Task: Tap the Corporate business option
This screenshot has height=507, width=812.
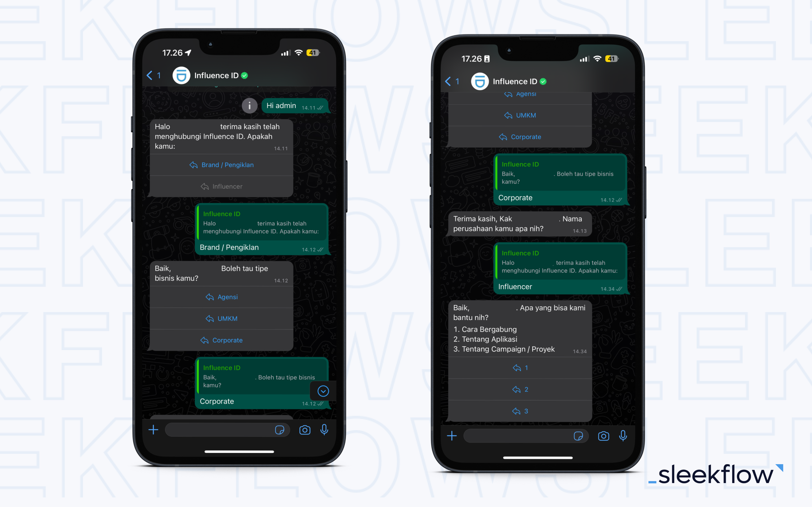Action: point(228,340)
